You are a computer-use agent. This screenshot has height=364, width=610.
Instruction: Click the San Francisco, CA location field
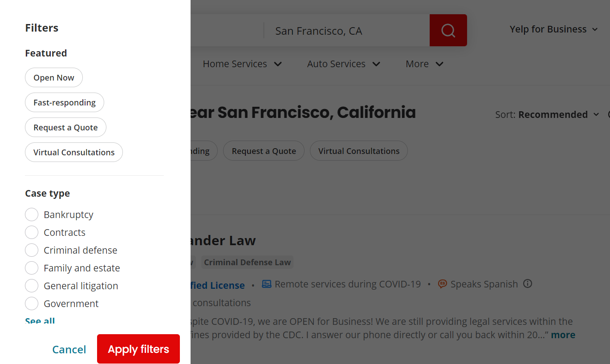pos(346,31)
